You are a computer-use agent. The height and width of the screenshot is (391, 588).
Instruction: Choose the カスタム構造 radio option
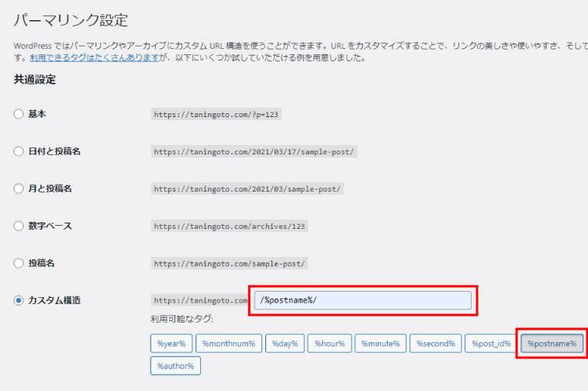[x=19, y=300]
